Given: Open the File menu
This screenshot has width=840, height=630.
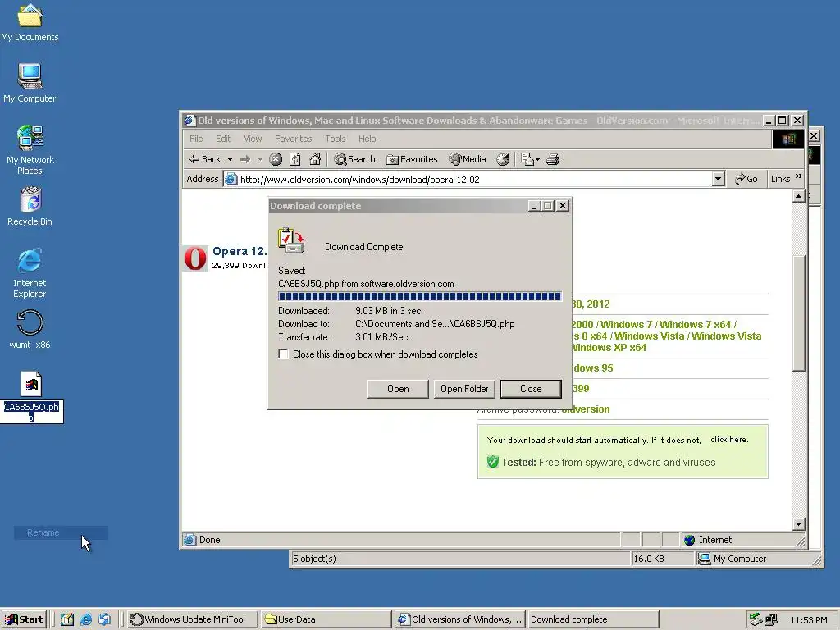Looking at the screenshot, I should point(196,139).
